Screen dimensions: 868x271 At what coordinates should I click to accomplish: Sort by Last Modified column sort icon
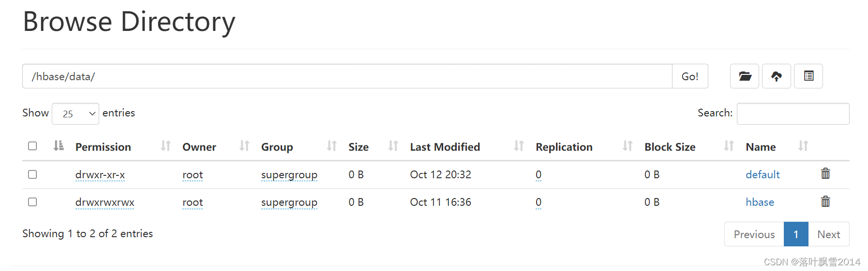click(x=519, y=146)
